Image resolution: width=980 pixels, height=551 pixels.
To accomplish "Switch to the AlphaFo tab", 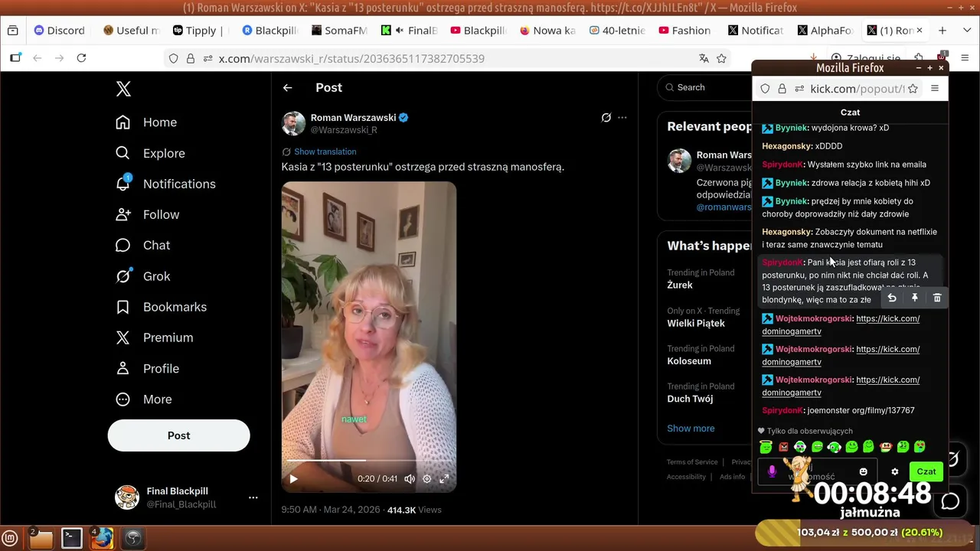I will click(825, 31).
